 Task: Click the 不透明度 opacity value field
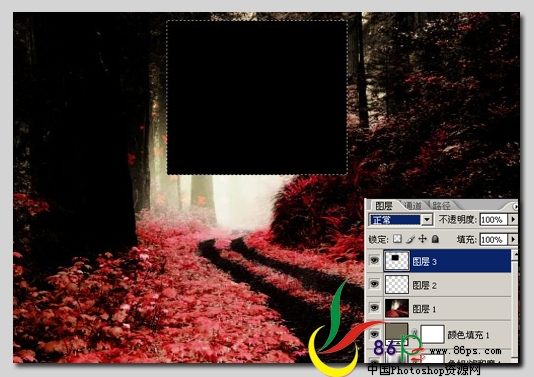pyautogui.click(x=493, y=220)
